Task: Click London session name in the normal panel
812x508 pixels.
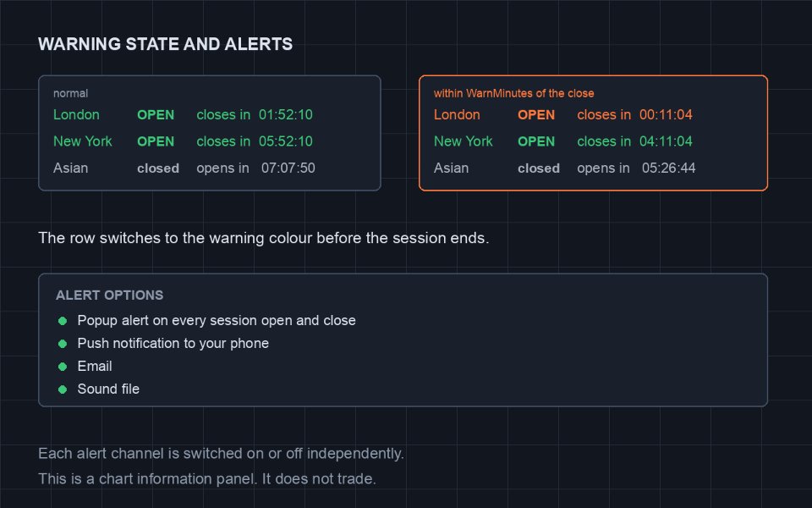Action: pos(76,114)
